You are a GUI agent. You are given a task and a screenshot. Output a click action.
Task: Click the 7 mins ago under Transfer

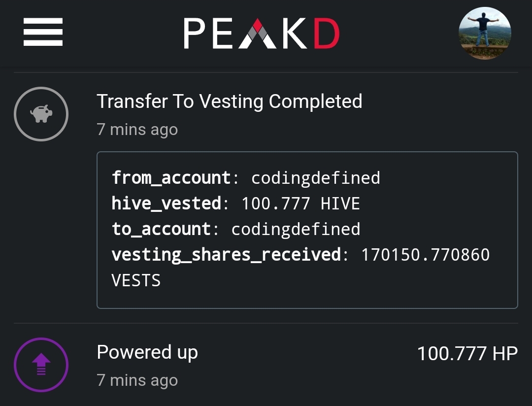pos(137,130)
